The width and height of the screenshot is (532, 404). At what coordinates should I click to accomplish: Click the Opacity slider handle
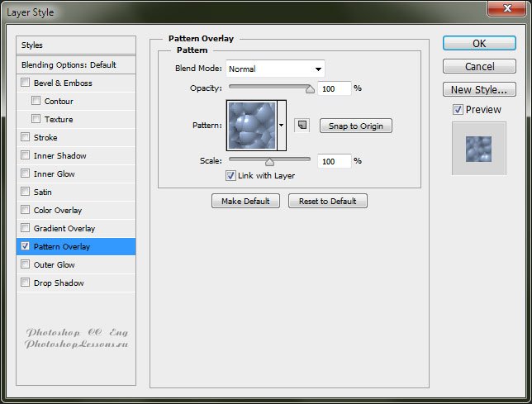(x=311, y=89)
